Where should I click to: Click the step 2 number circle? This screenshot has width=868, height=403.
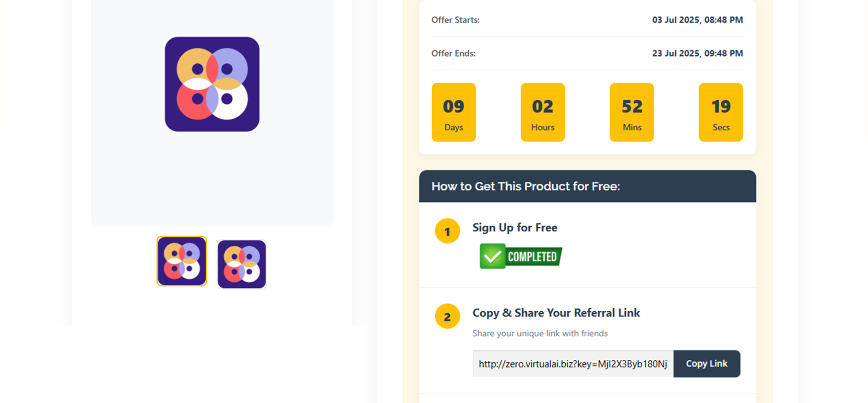447,316
